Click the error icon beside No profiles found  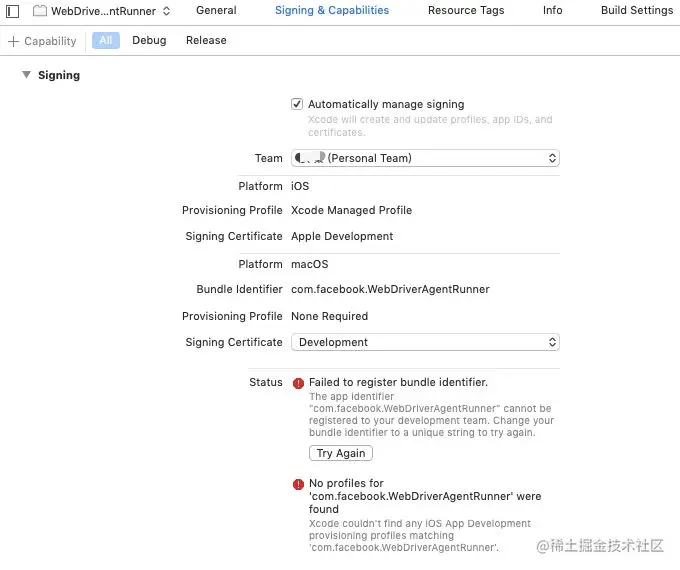298,484
